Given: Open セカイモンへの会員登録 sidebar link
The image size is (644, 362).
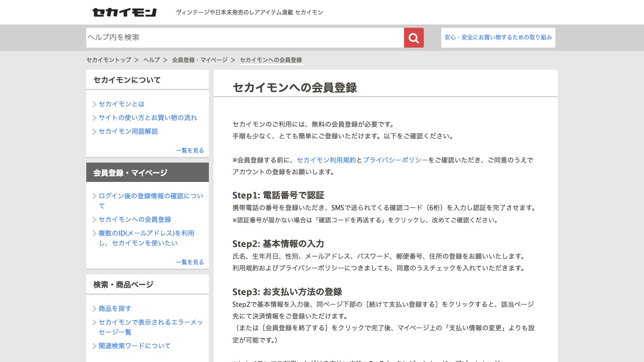Looking at the screenshot, I should (135, 220).
